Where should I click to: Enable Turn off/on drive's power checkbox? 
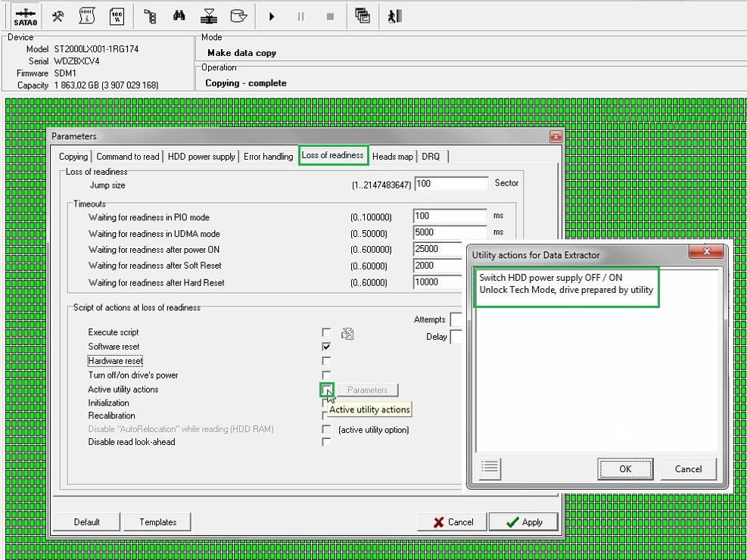(326, 375)
